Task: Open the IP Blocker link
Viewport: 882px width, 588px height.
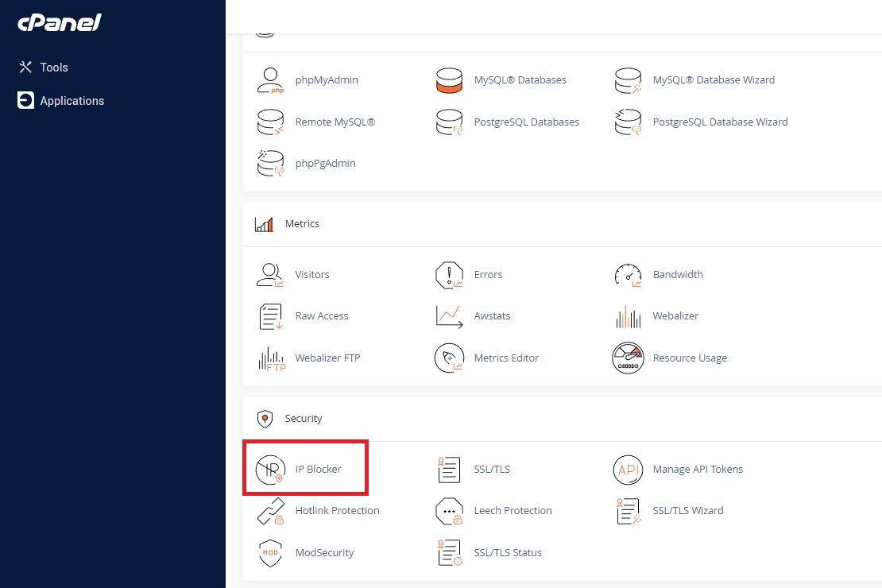Action: 319,470
